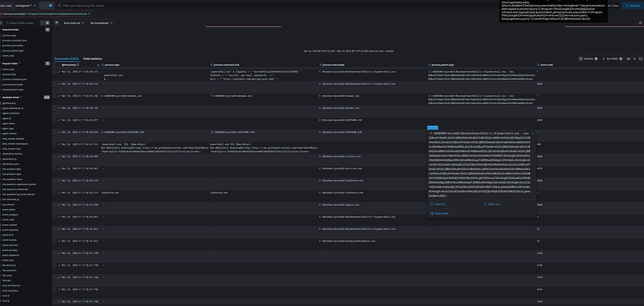Switch to Documents tab
Screen dimensions: 644x306
click(x=67, y=59)
